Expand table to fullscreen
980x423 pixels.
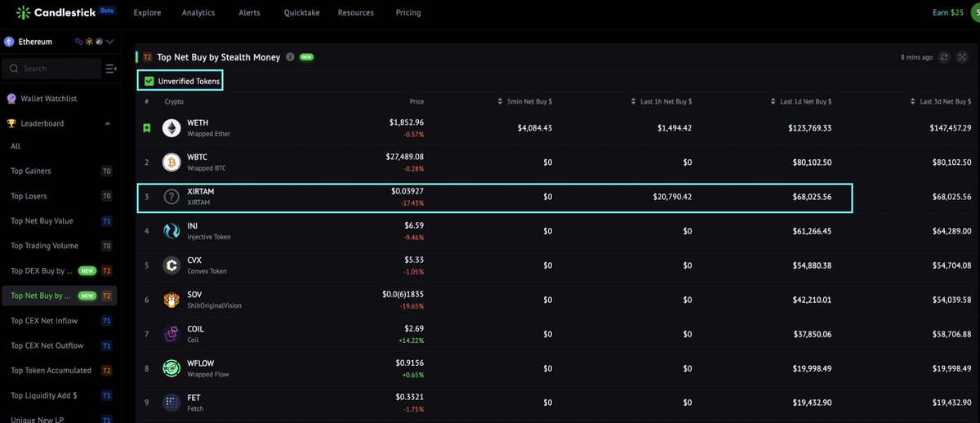[961, 57]
